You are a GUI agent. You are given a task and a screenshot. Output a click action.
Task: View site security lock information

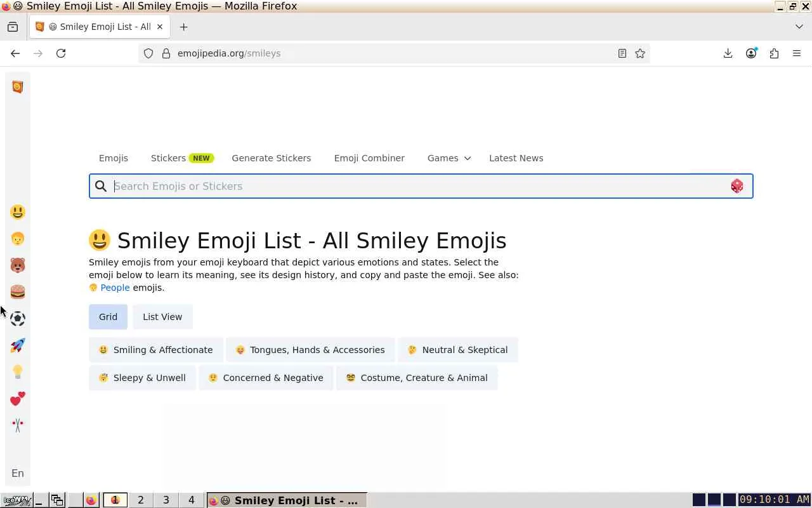click(166, 53)
